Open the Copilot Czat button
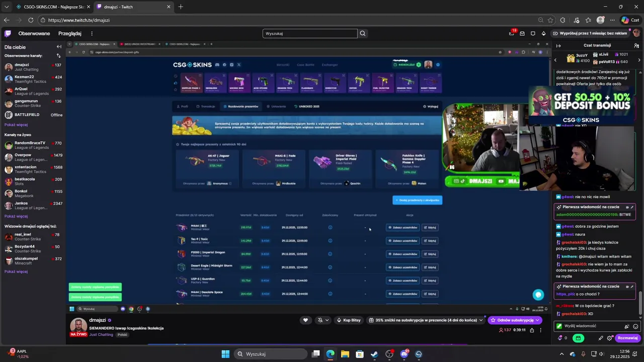The width and height of the screenshot is (644, 362). (x=630, y=20)
